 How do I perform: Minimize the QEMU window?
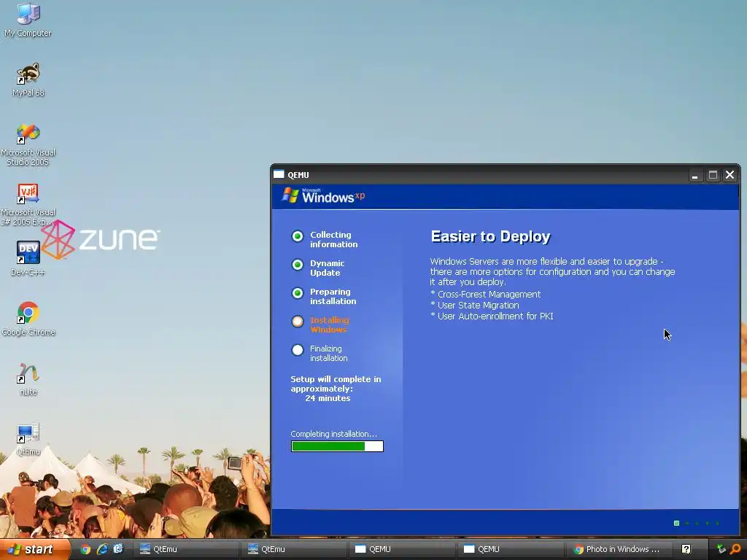pyautogui.click(x=695, y=175)
